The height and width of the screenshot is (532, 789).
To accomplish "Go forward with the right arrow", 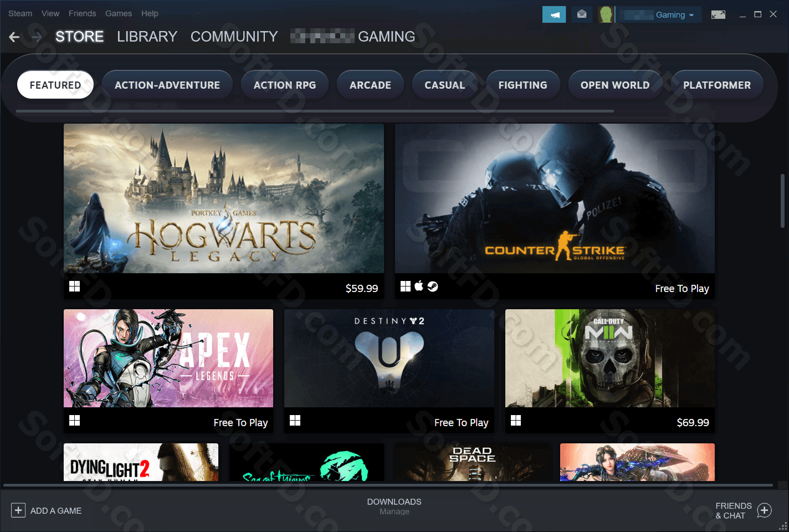I will tap(37, 37).
